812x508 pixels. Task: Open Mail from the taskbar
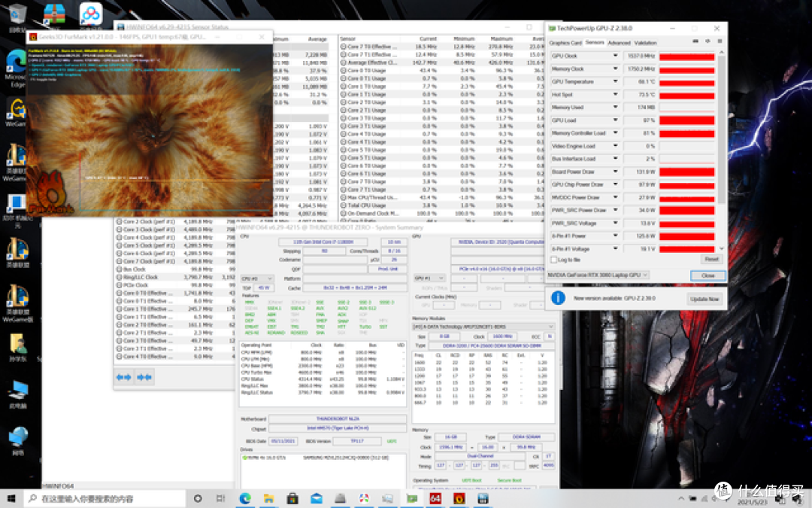pyautogui.click(x=317, y=499)
